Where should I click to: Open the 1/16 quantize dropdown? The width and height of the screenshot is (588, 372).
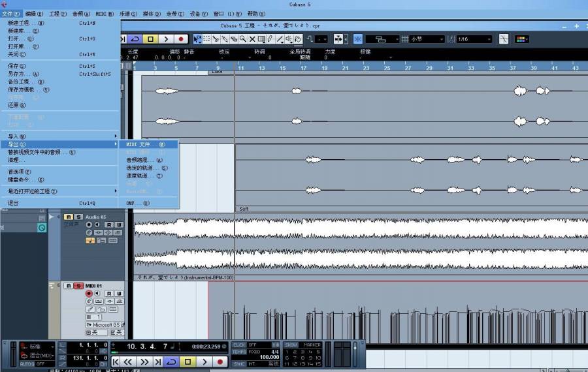click(474, 39)
